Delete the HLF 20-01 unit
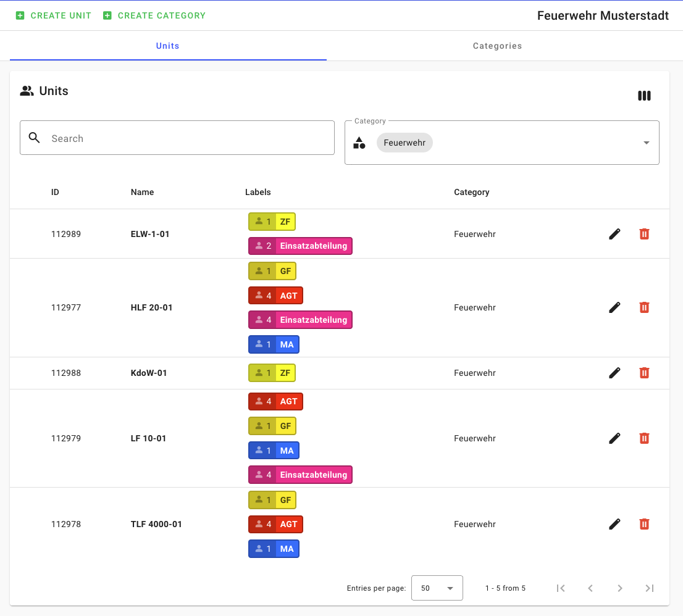The height and width of the screenshot is (616, 683). click(644, 307)
